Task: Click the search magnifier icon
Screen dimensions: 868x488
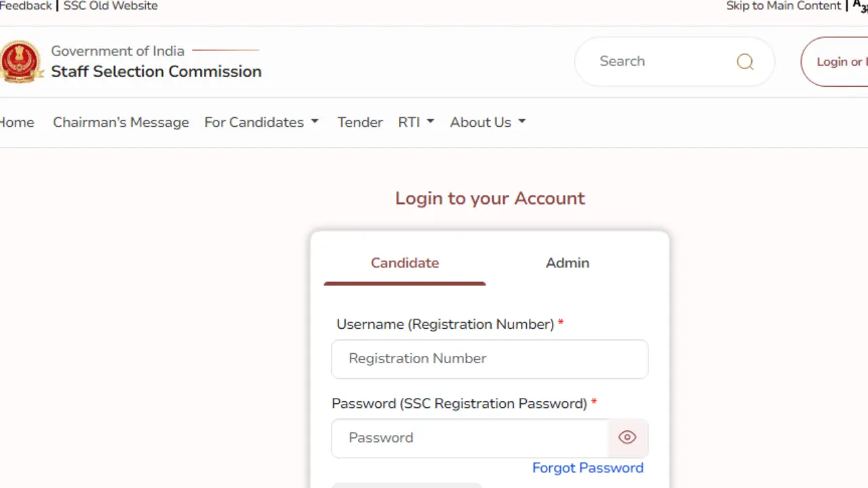Action: tap(745, 62)
